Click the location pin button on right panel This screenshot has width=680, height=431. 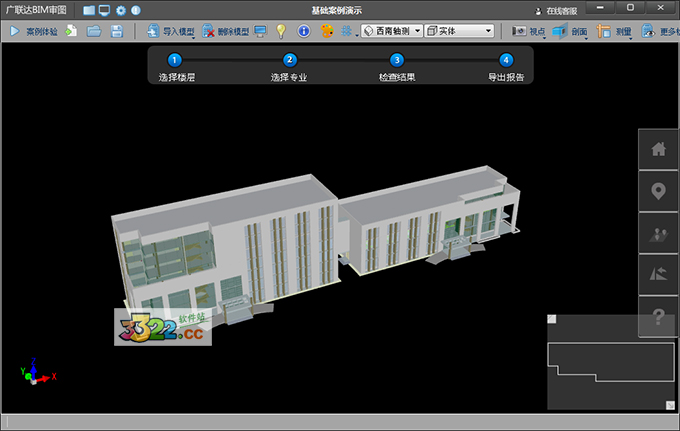pyautogui.click(x=658, y=191)
